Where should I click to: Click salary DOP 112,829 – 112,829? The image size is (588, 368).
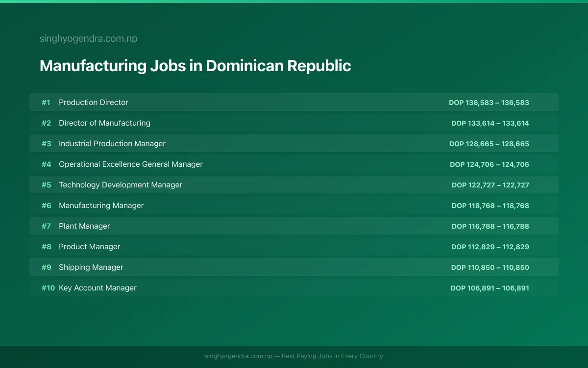pos(490,247)
